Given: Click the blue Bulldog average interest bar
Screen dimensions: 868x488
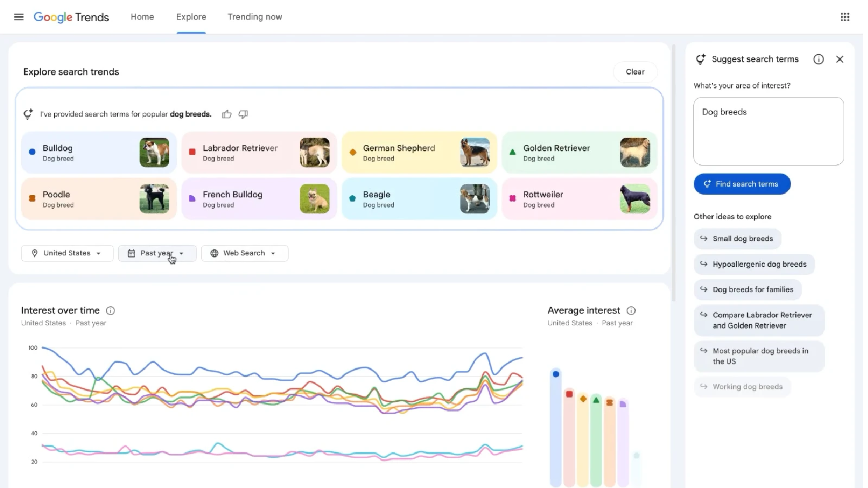Looking at the screenshot, I should tap(556, 428).
